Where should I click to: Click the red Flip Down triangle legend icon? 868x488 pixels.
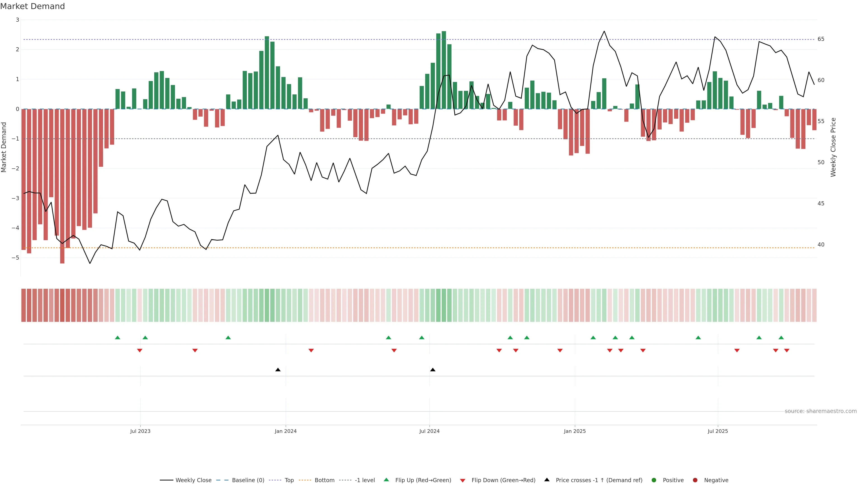pyautogui.click(x=463, y=480)
